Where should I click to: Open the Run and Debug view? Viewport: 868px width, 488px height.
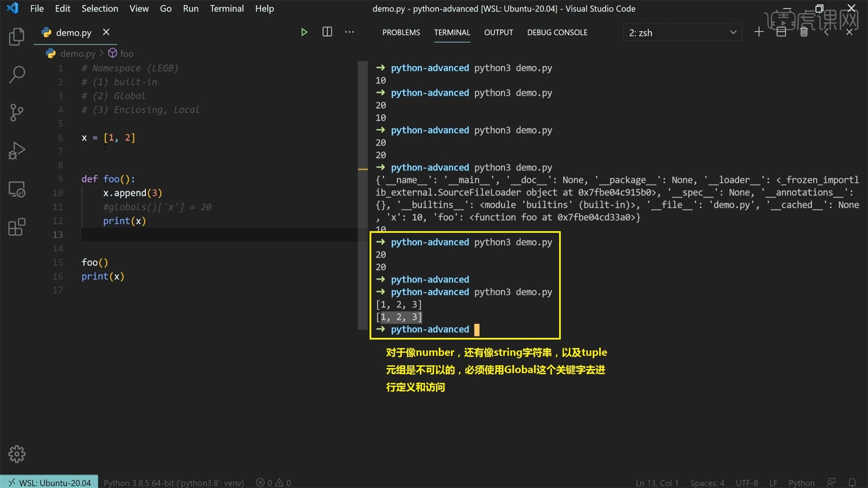[16, 151]
